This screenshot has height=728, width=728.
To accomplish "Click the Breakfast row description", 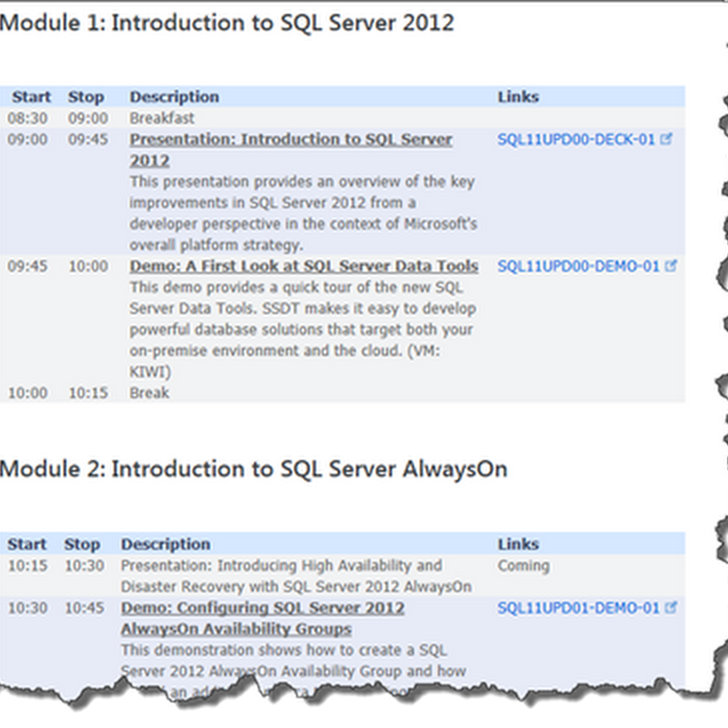I will tap(162, 118).
